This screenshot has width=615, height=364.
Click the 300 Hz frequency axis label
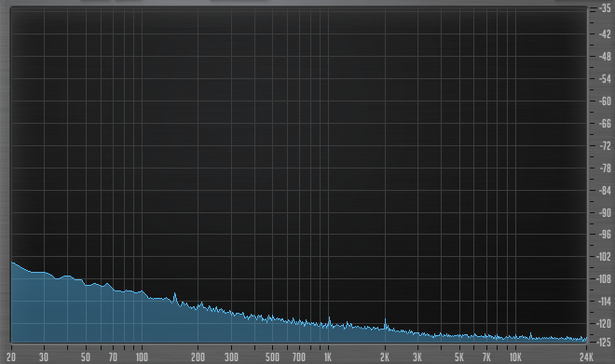231,357
